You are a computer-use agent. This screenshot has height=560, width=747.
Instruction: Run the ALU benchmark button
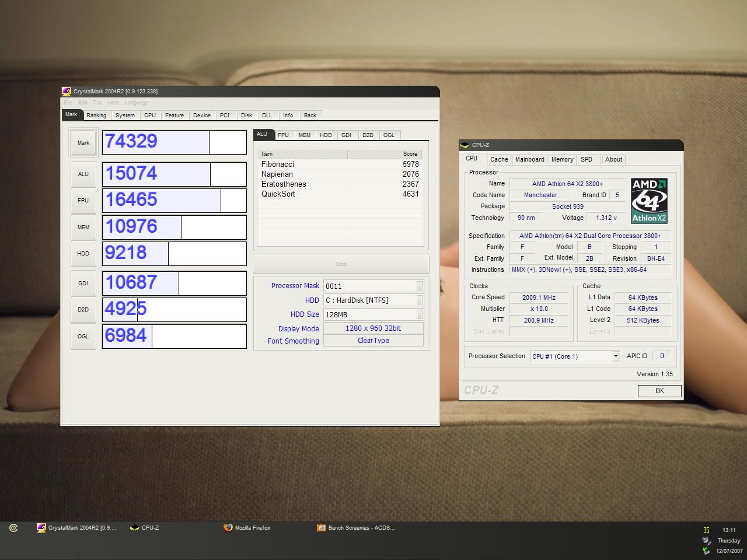coord(83,174)
